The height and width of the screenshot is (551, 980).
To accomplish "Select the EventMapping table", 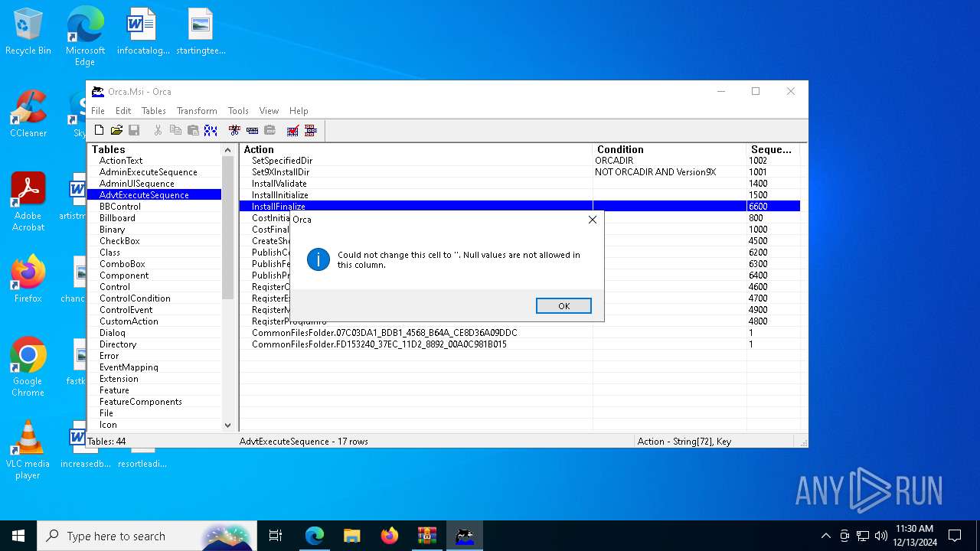I will point(129,367).
